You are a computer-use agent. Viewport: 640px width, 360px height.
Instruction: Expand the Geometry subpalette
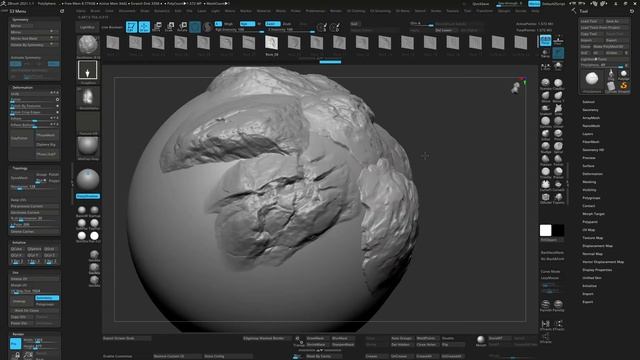[x=590, y=110]
